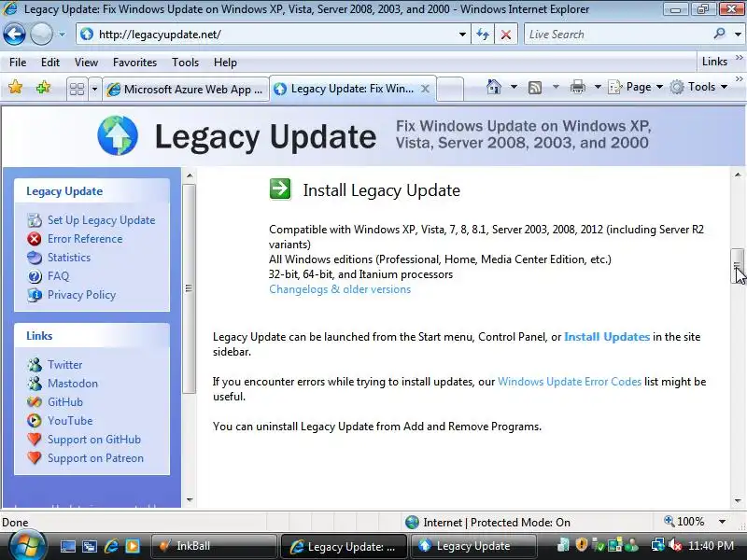The image size is (747, 560).
Task: Open a new blank tab
Action: pos(450,89)
